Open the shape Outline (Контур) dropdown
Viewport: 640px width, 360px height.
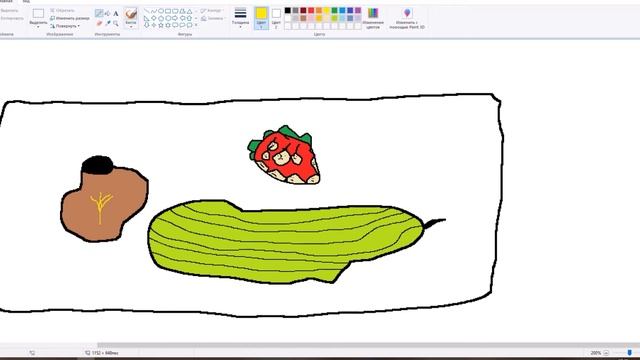212,11
